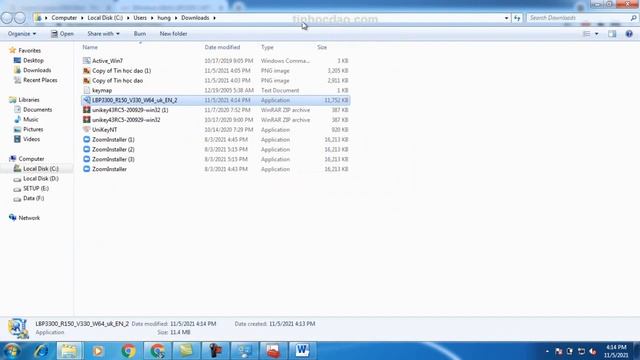Open the Organize menu
Viewport: 640px width, 360px height.
22,34
